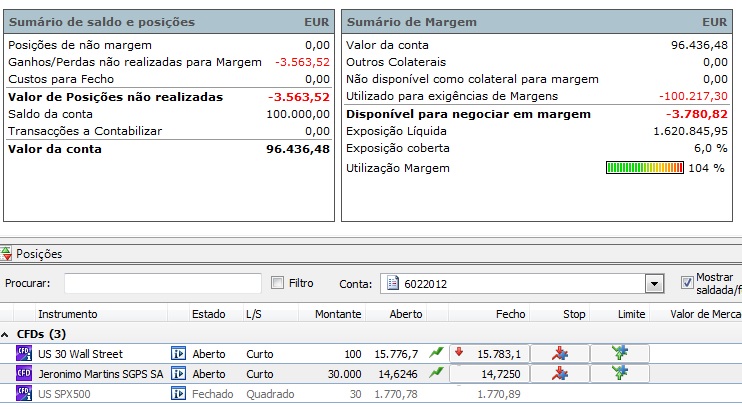Click the Transacções a Contabilizar label
This screenshot has height=409, width=742.
(85, 131)
